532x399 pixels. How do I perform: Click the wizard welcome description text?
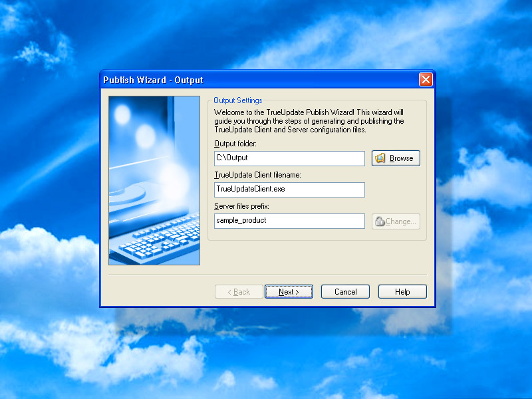(x=309, y=121)
